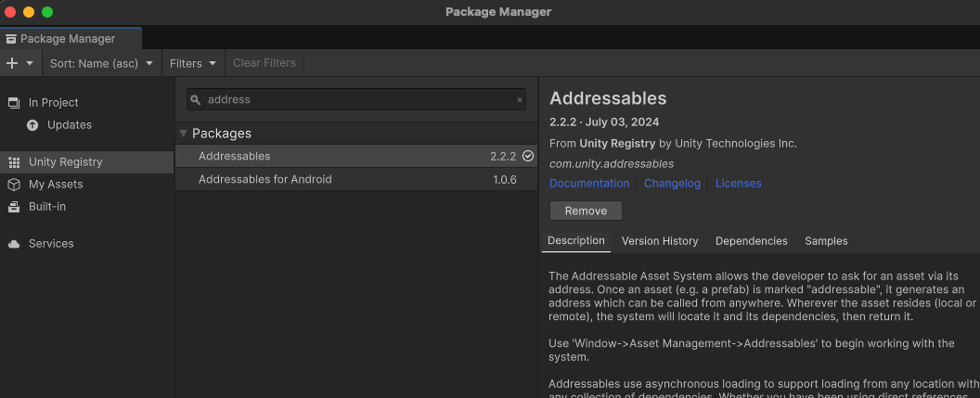
Task: Click the In Project sidebar icon
Action: click(x=14, y=102)
